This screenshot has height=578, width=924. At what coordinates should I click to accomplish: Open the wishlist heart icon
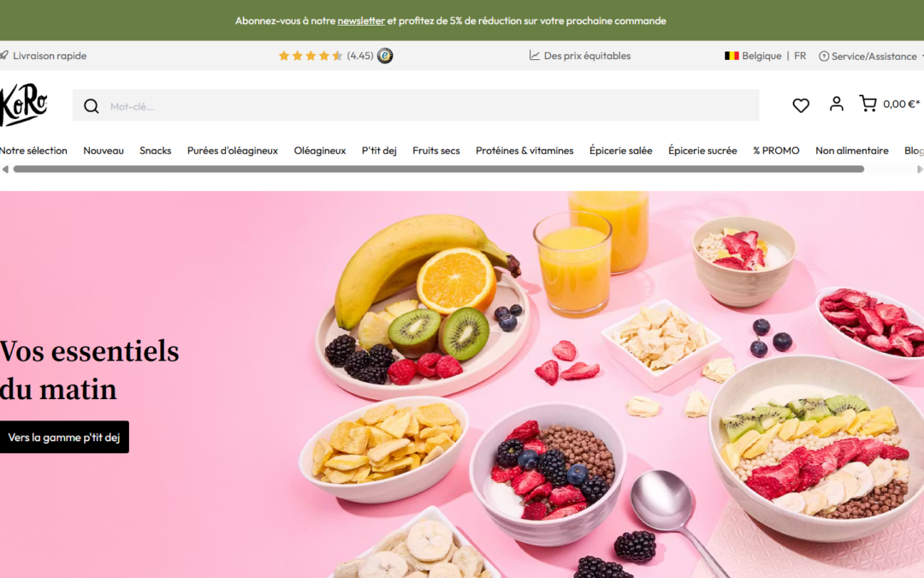(x=800, y=105)
